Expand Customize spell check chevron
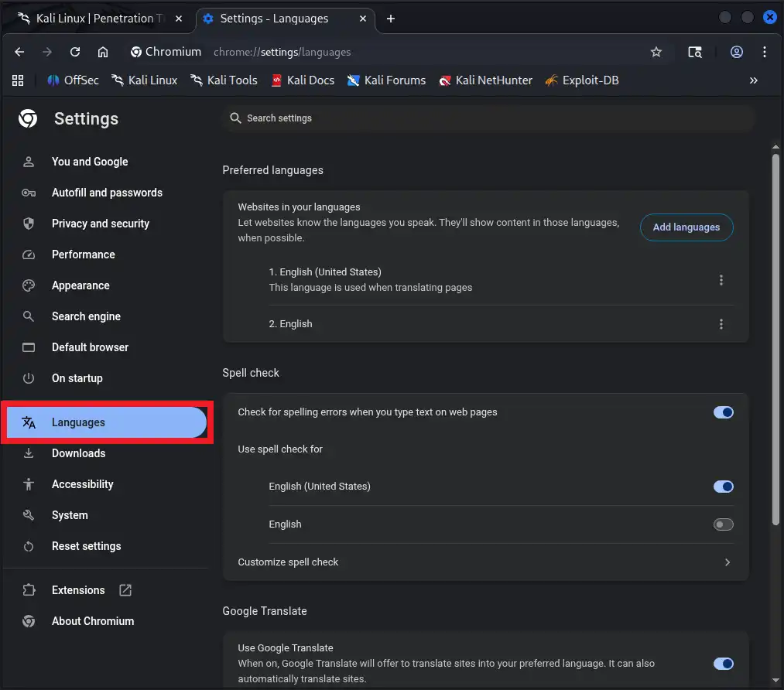The width and height of the screenshot is (784, 690). [x=727, y=562]
